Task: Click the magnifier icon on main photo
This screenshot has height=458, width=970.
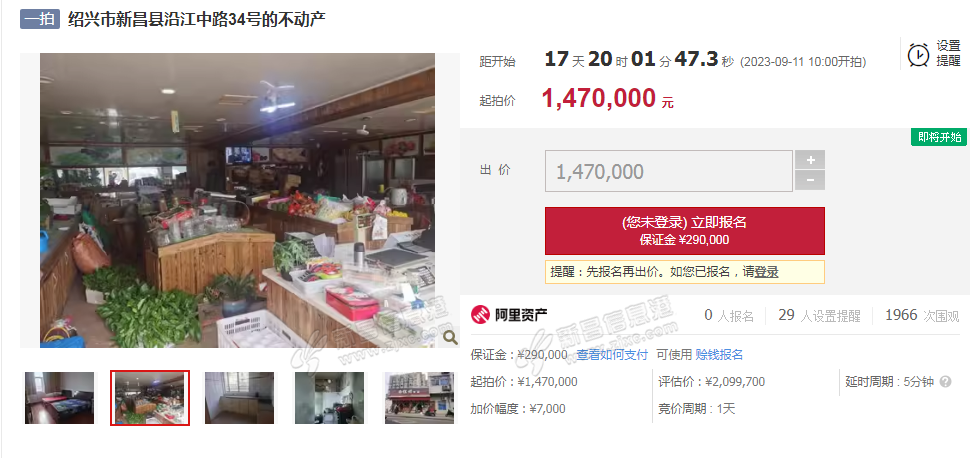Action: (451, 337)
